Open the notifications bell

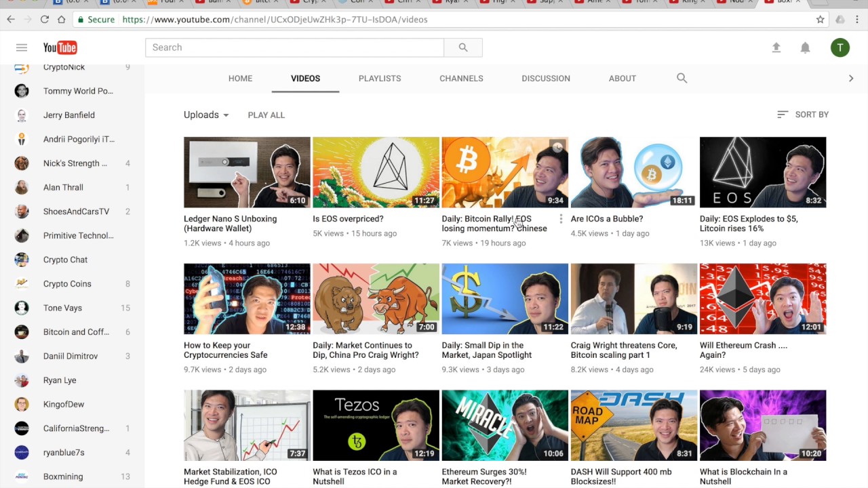point(806,47)
